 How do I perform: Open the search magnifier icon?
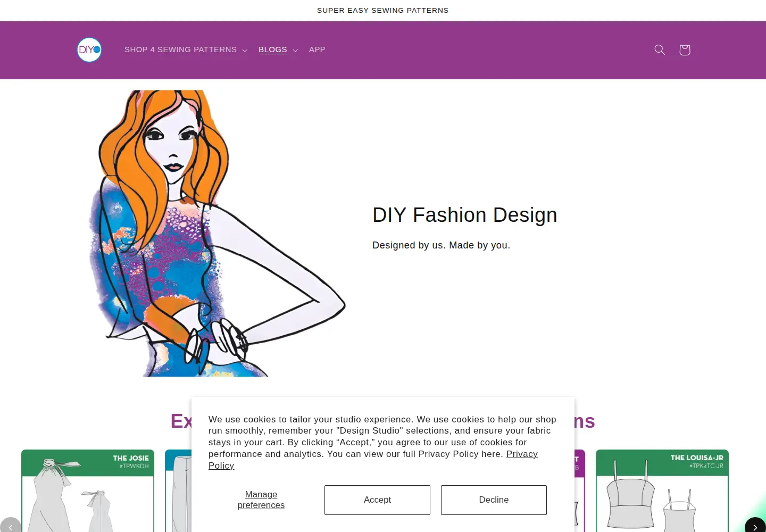[660, 50]
